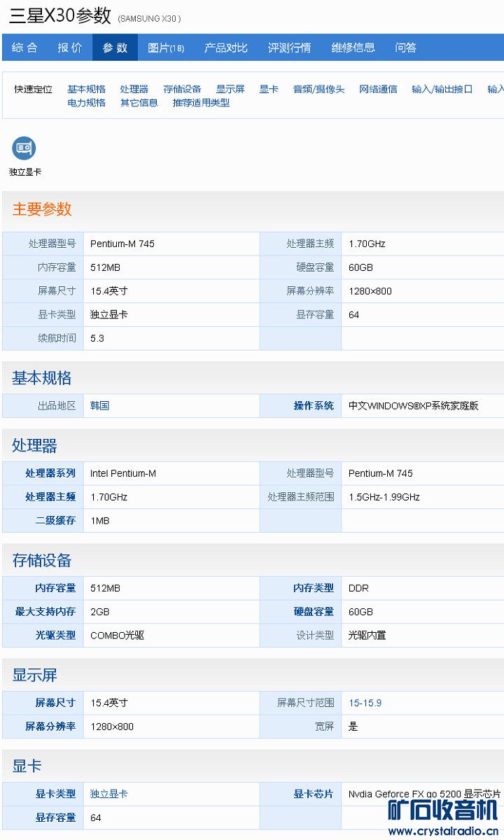Click 独立显卡 link in 显卡 table
This screenshot has width=504, height=840.
pos(108,794)
